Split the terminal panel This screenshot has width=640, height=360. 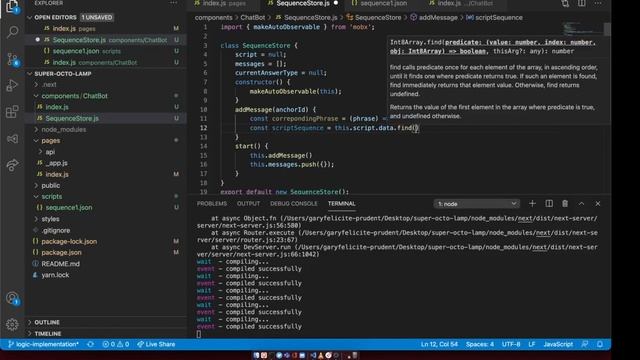click(x=549, y=203)
